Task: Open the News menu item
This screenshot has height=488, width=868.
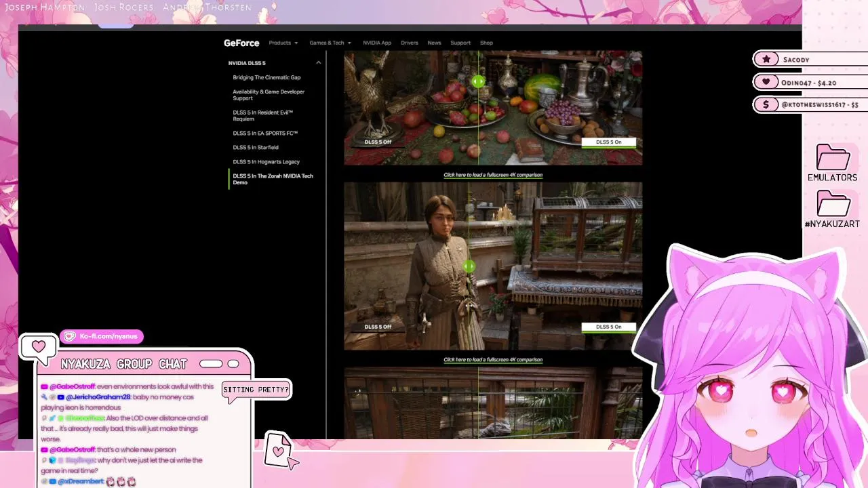Action: pyautogui.click(x=435, y=43)
